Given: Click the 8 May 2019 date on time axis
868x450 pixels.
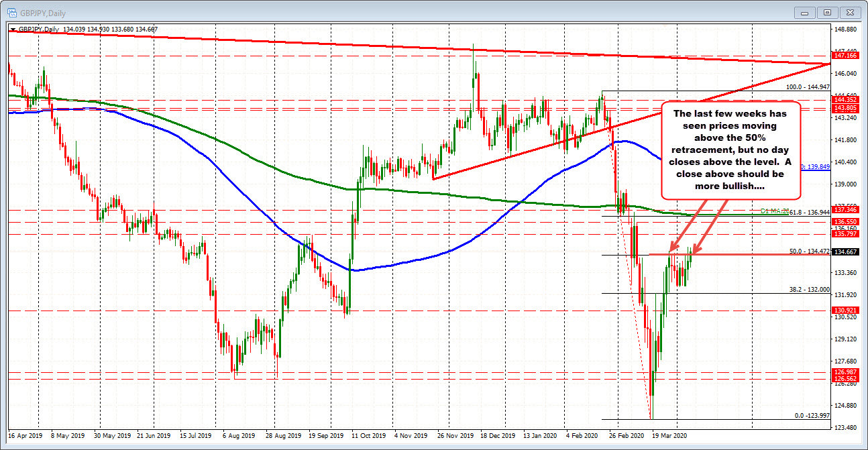Looking at the screenshot, I should click(67, 435).
